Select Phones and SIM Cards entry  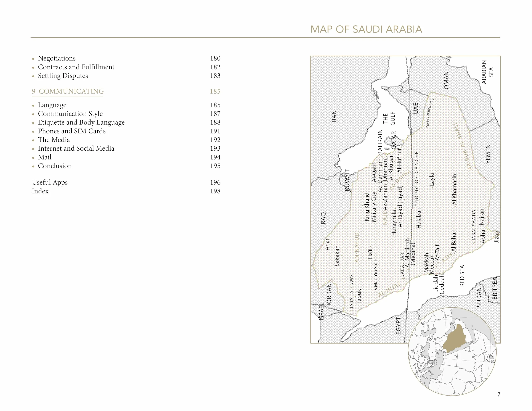pyautogui.click(x=72, y=131)
